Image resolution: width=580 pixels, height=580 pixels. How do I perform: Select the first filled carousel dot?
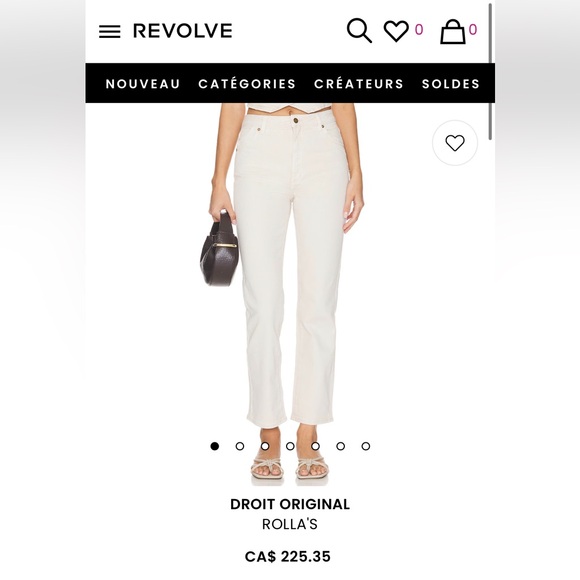(215, 446)
